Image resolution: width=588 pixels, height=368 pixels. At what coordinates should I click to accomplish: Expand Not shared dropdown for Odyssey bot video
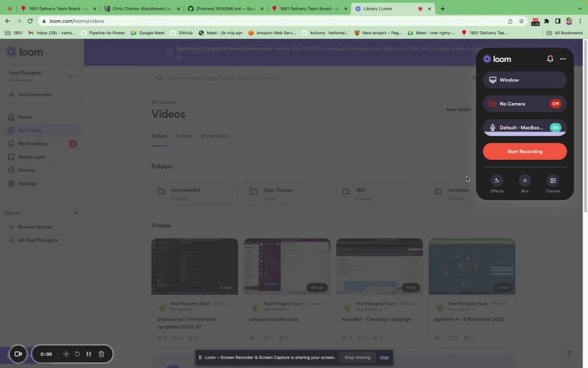pos(184,310)
